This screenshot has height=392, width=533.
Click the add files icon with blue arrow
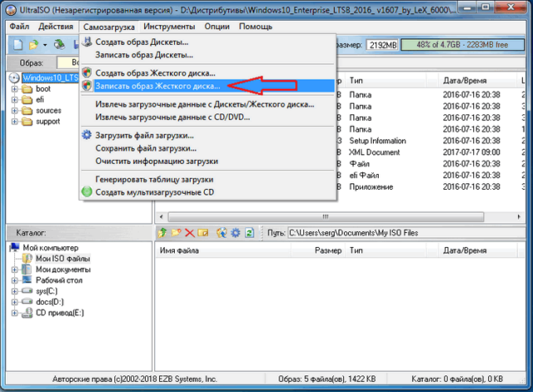(221, 233)
